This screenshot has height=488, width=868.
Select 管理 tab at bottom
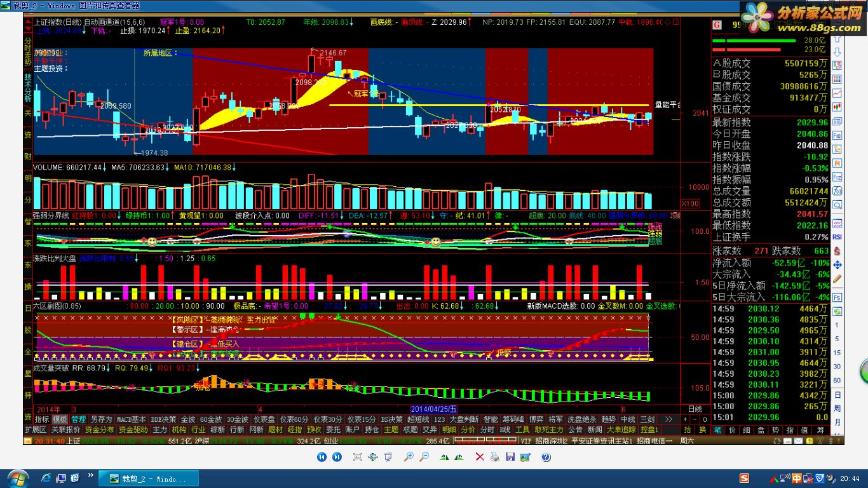(x=79, y=419)
